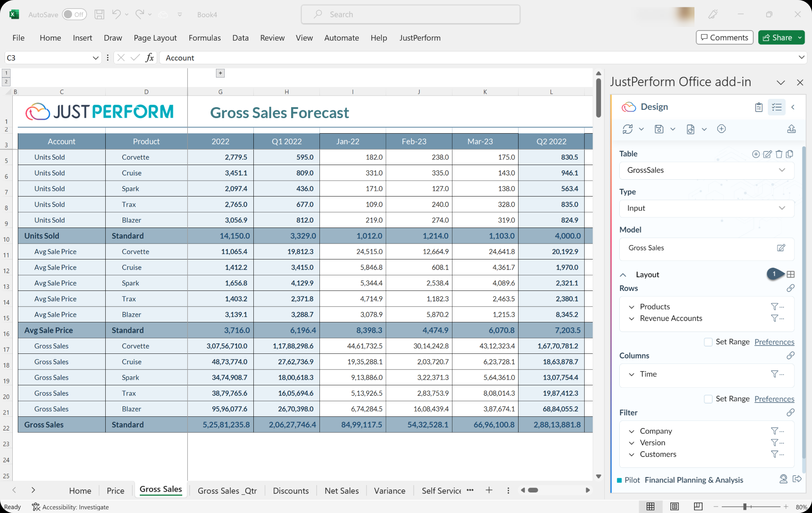Check Set Range under Columns
812x513 pixels.
[708, 399]
